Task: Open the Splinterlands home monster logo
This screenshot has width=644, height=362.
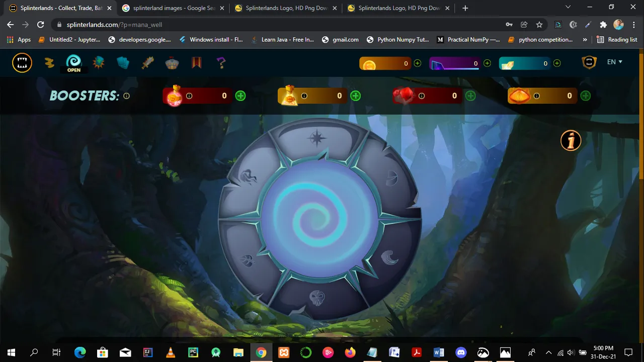Action: pyautogui.click(x=22, y=63)
